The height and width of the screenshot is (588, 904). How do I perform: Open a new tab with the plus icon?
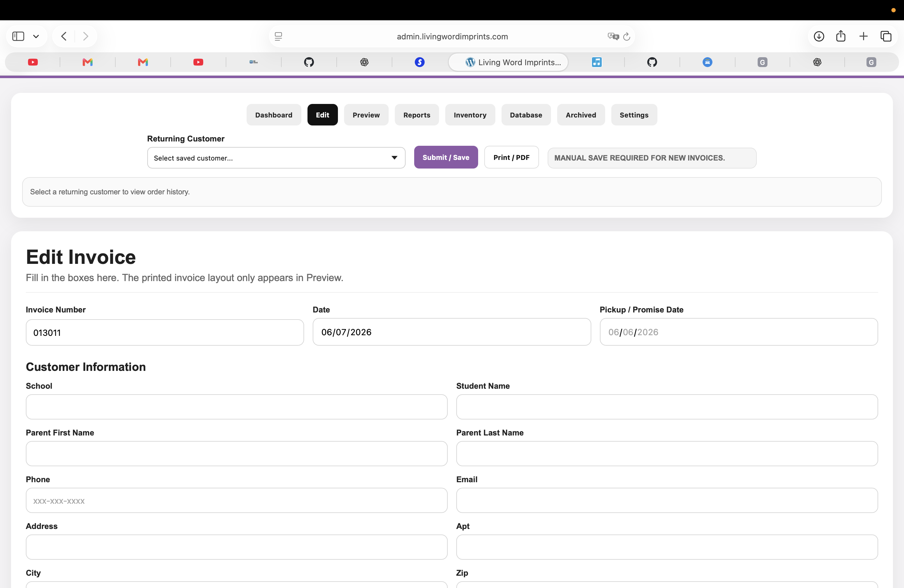tap(863, 37)
